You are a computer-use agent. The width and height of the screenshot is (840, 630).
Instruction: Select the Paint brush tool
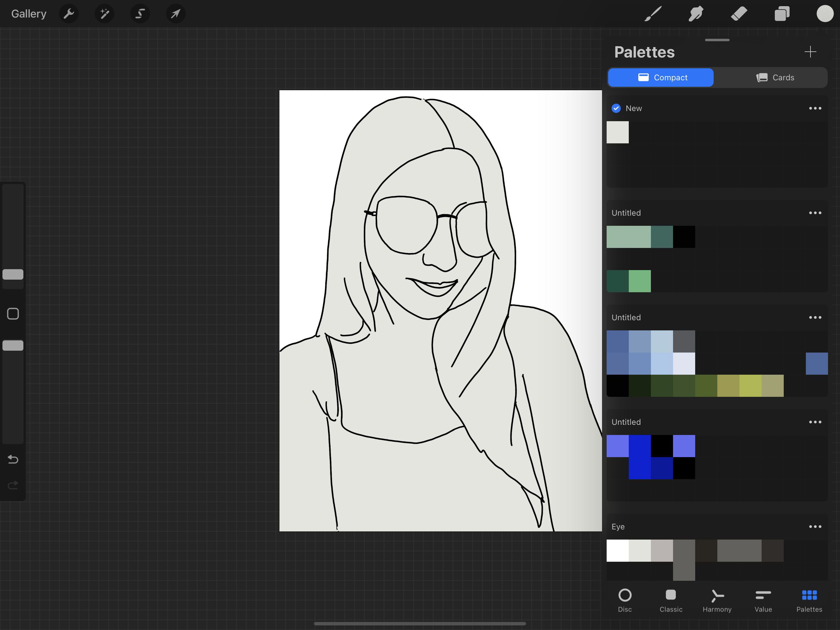click(x=653, y=14)
